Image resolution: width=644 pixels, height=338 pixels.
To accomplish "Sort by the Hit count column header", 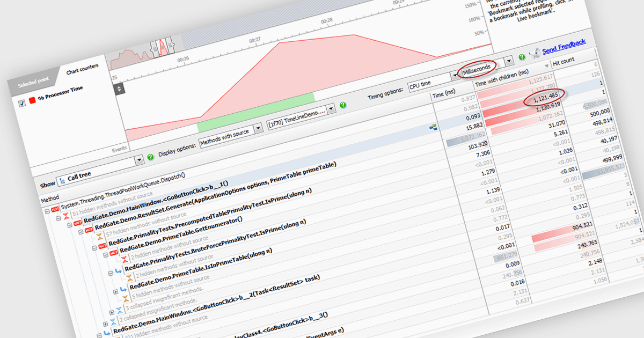I will tap(563, 62).
